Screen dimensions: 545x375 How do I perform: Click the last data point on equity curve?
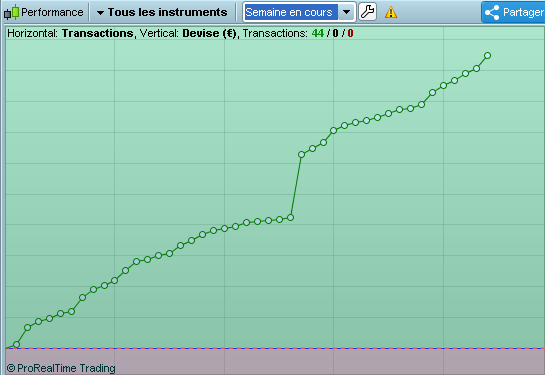[x=487, y=56]
